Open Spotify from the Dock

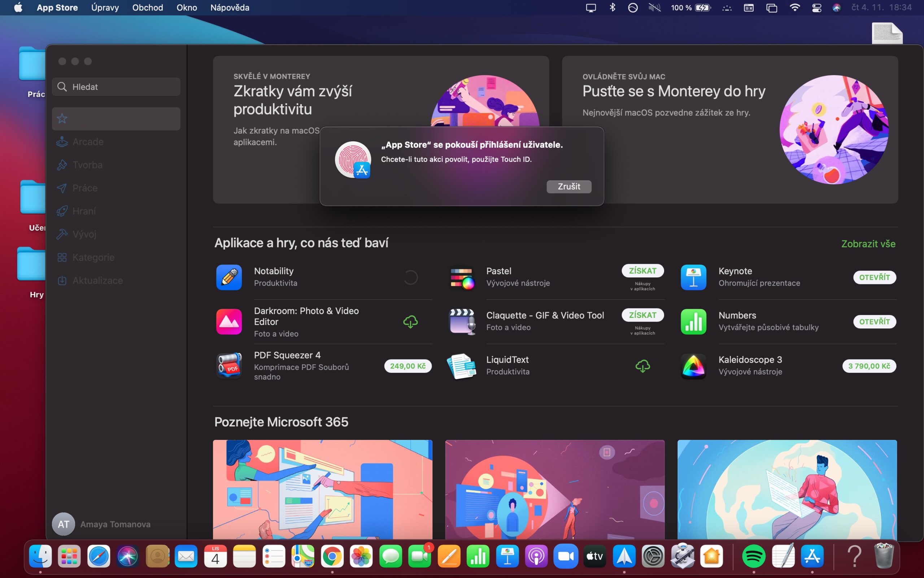point(754,556)
